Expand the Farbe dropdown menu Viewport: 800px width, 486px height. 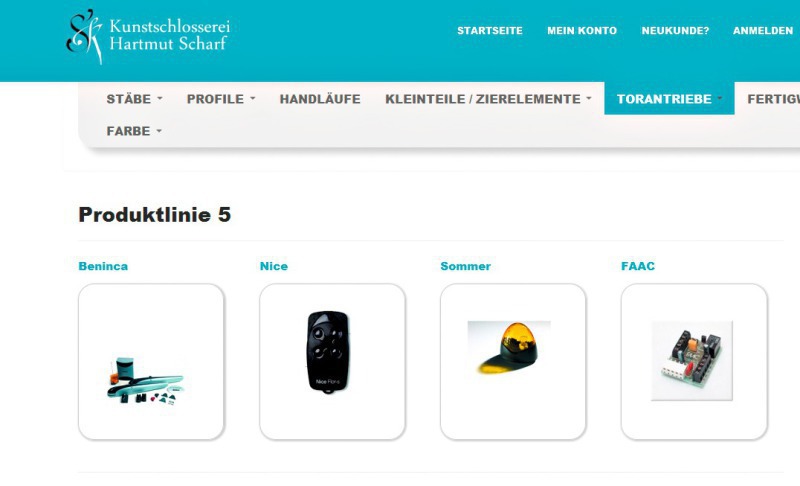pyautogui.click(x=134, y=131)
